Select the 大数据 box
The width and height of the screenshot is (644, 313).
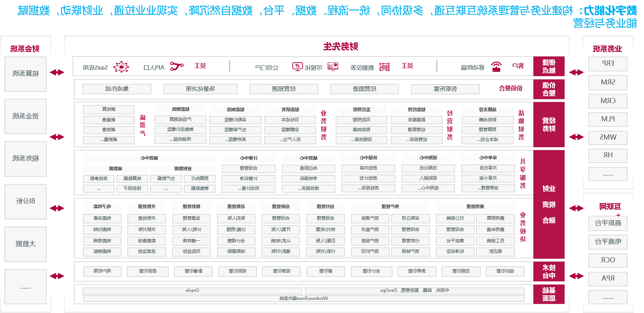25,244
